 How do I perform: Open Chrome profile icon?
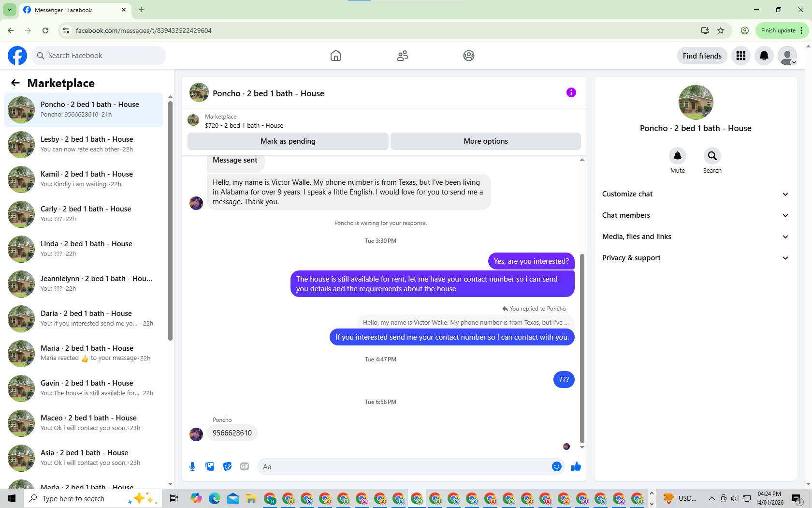pos(745,30)
